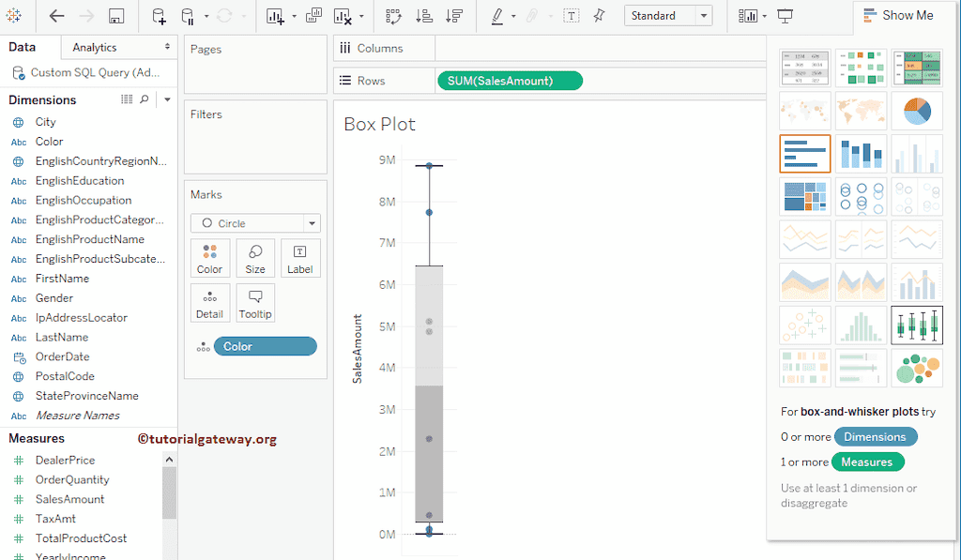Select the treemap chart thumbnail
The height and width of the screenshot is (560, 961).
point(804,197)
